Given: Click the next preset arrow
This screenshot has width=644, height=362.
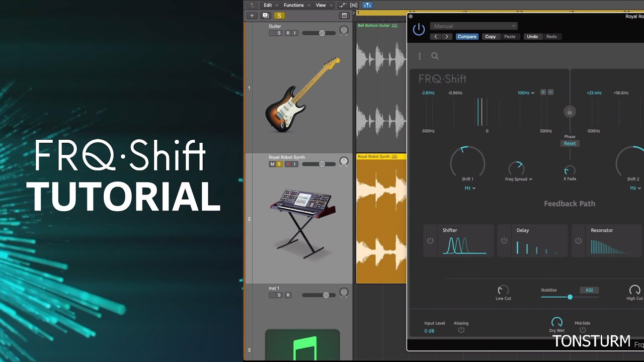Looking at the screenshot, I should tap(447, 37).
